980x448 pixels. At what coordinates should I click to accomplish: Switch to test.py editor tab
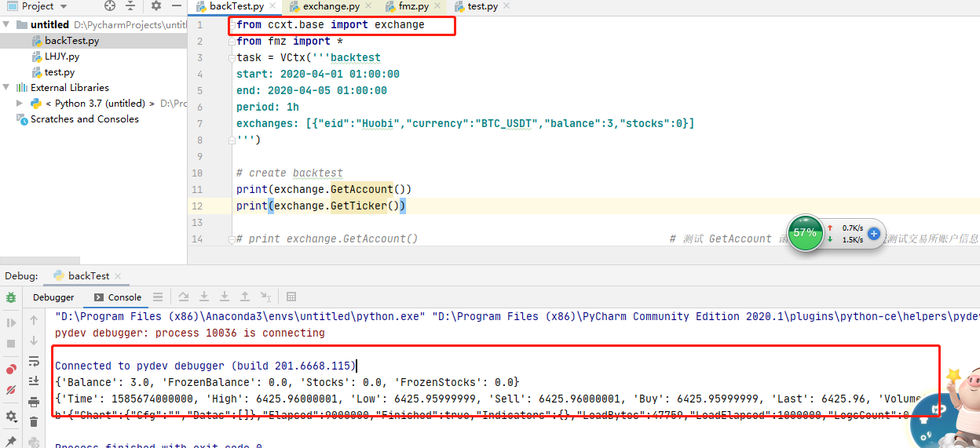[482, 6]
